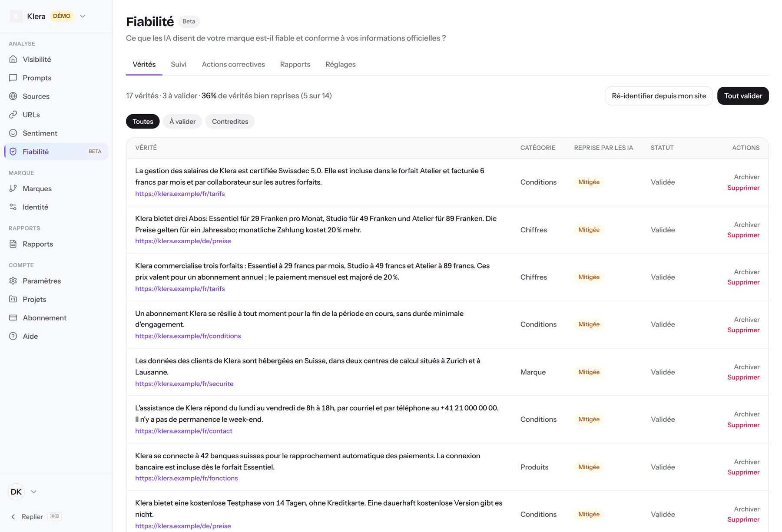782x532 pixels.
Task: Click Mitigée badge on the 42 banques row
Action: (589, 467)
